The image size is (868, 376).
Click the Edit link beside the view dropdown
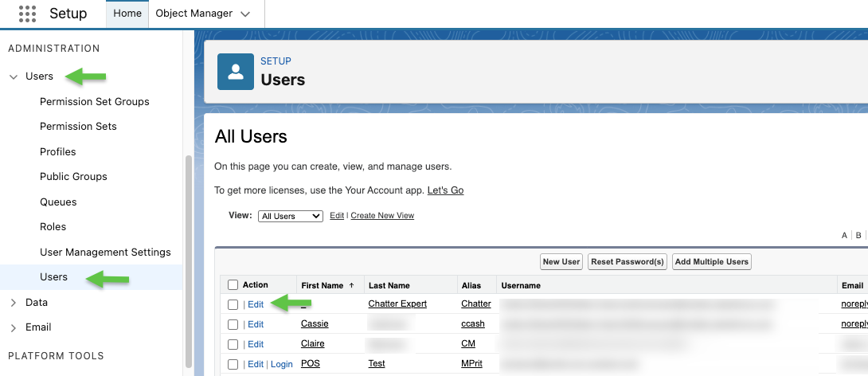coord(337,215)
